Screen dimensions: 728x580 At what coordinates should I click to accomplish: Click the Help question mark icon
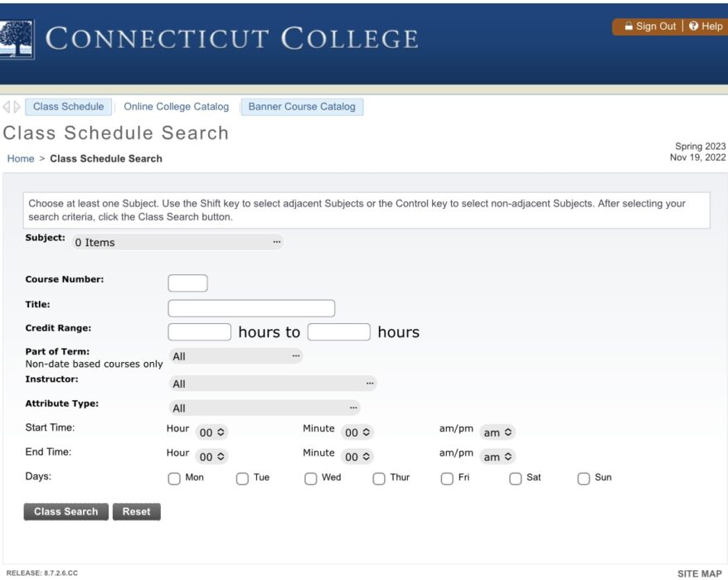pyautogui.click(x=694, y=27)
